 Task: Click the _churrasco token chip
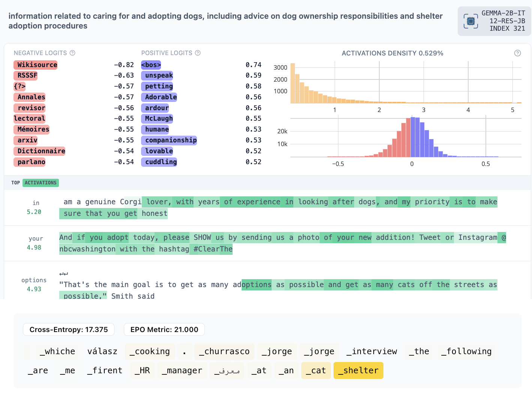tap(224, 352)
